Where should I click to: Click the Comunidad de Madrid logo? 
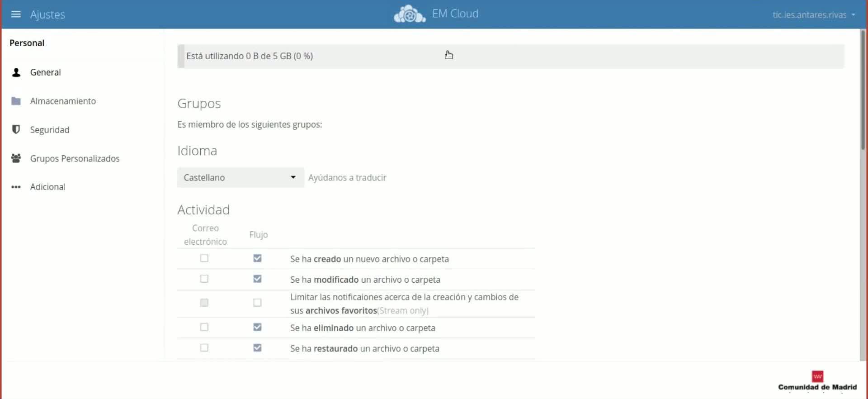point(817,381)
